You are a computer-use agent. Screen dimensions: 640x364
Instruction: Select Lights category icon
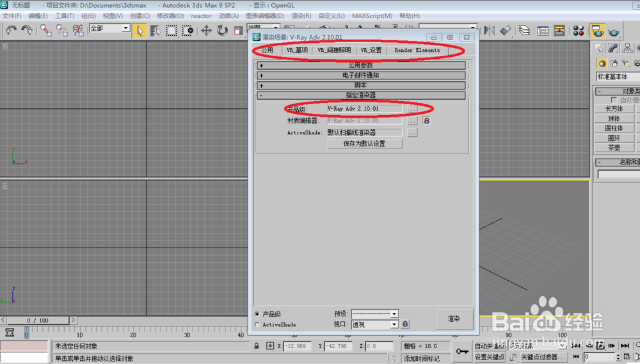pos(626,64)
